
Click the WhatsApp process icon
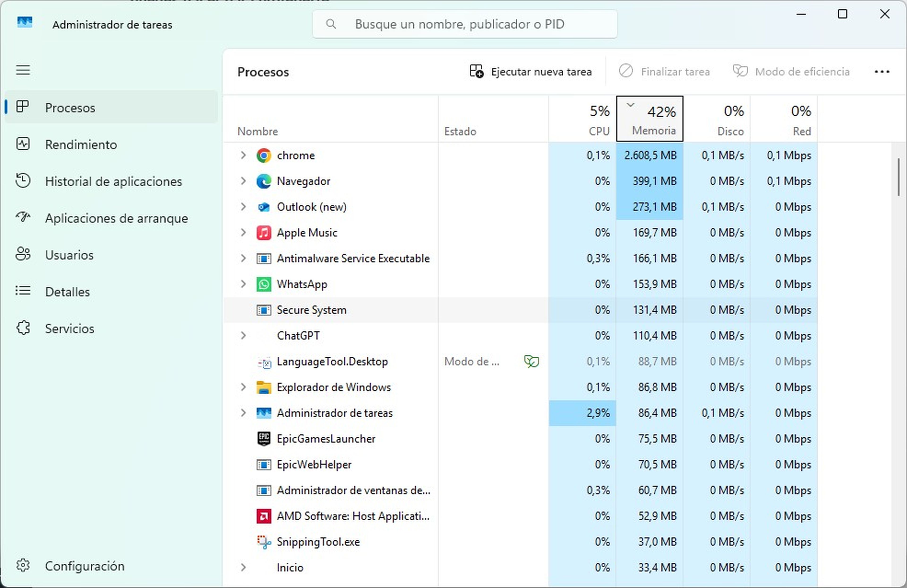264,284
